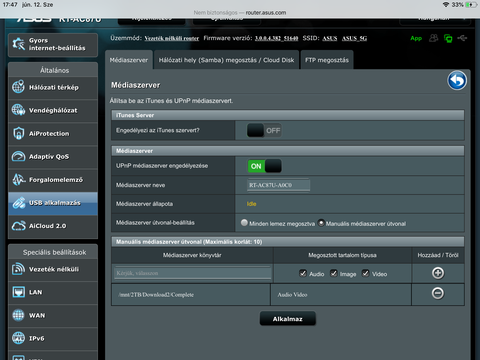
Task: Click the Alkalmaz button
Action: (x=287, y=319)
